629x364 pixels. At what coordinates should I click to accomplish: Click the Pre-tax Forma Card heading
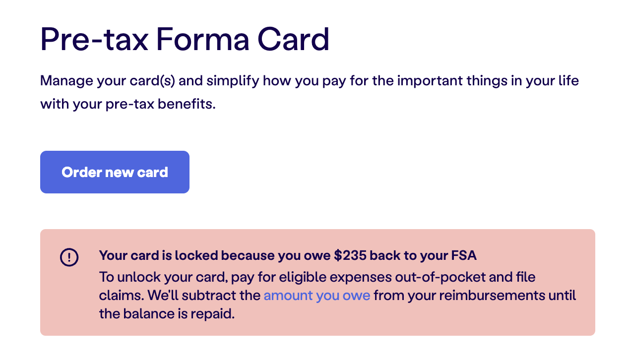[x=185, y=39]
